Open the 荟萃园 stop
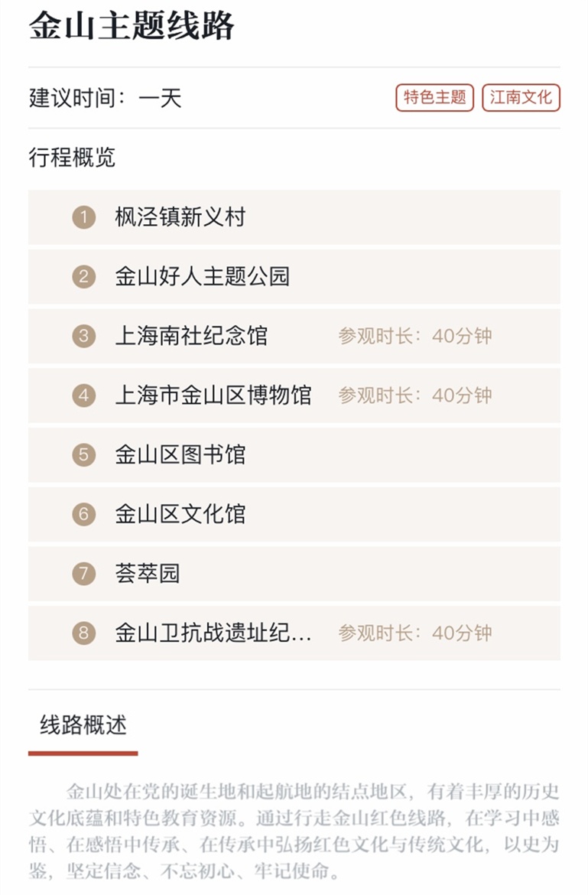The image size is (588, 895). [x=294, y=574]
